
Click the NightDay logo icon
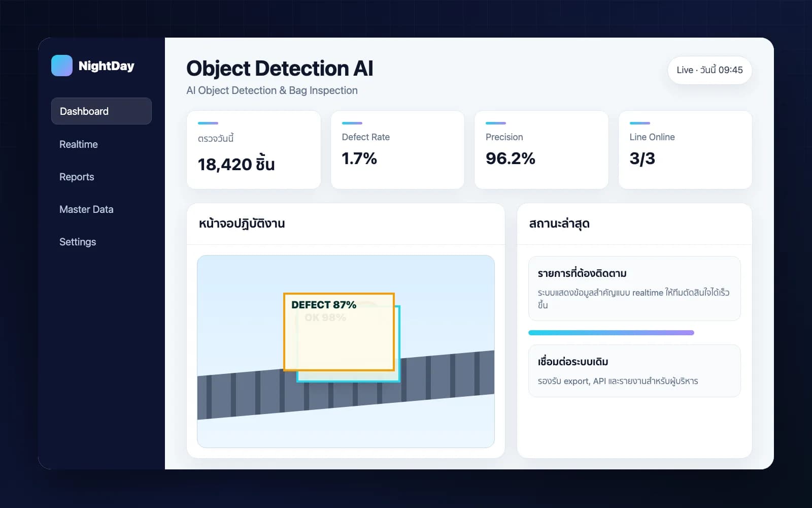pyautogui.click(x=62, y=66)
